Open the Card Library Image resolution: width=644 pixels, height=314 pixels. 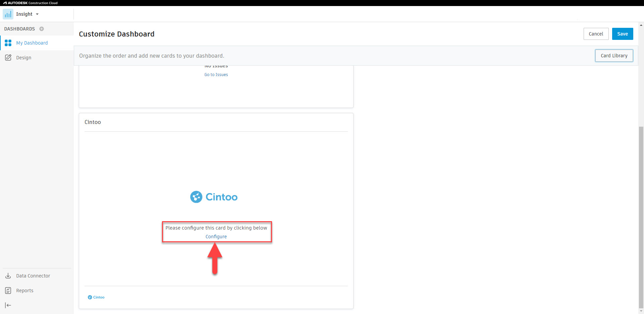[x=614, y=56]
